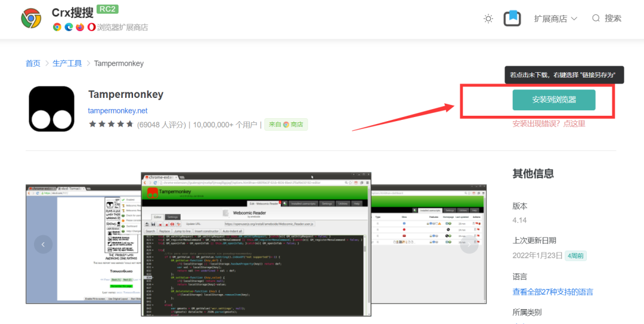Viewport: 644px width, 324px height.
Task: Open 安装出现错误?点这里 help link
Action: [549, 124]
